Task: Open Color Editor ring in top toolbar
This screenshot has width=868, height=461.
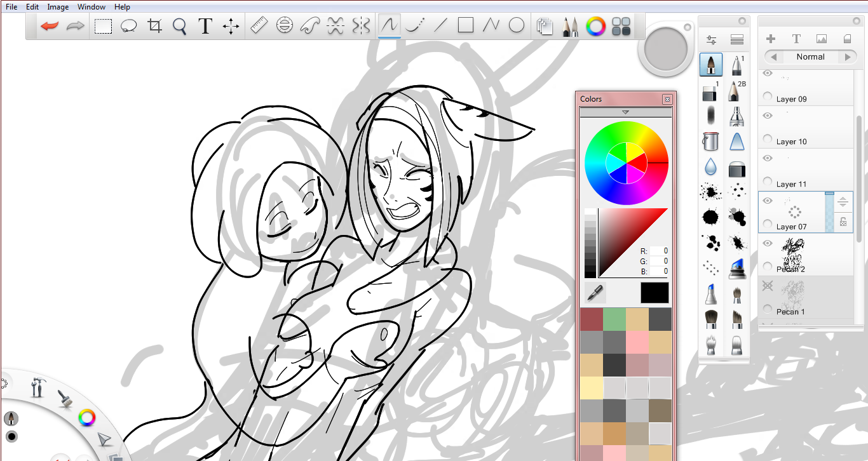Action: (x=595, y=26)
